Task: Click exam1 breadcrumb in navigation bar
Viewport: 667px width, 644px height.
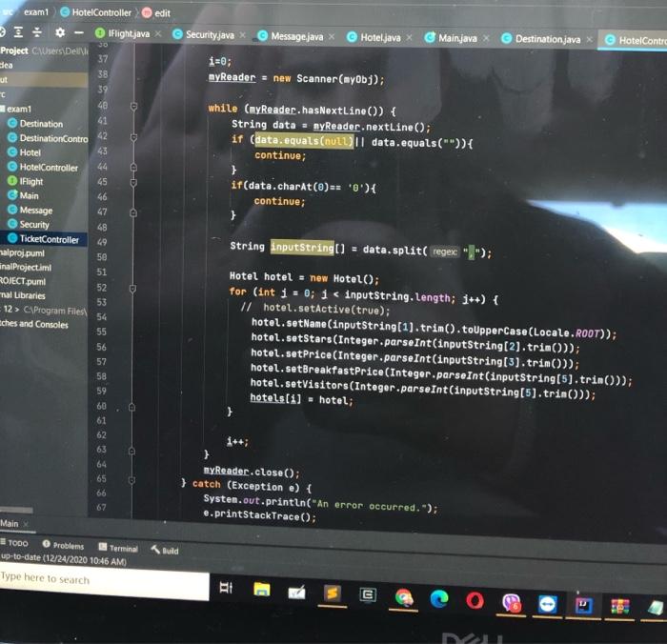Action: (x=36, y=12)
